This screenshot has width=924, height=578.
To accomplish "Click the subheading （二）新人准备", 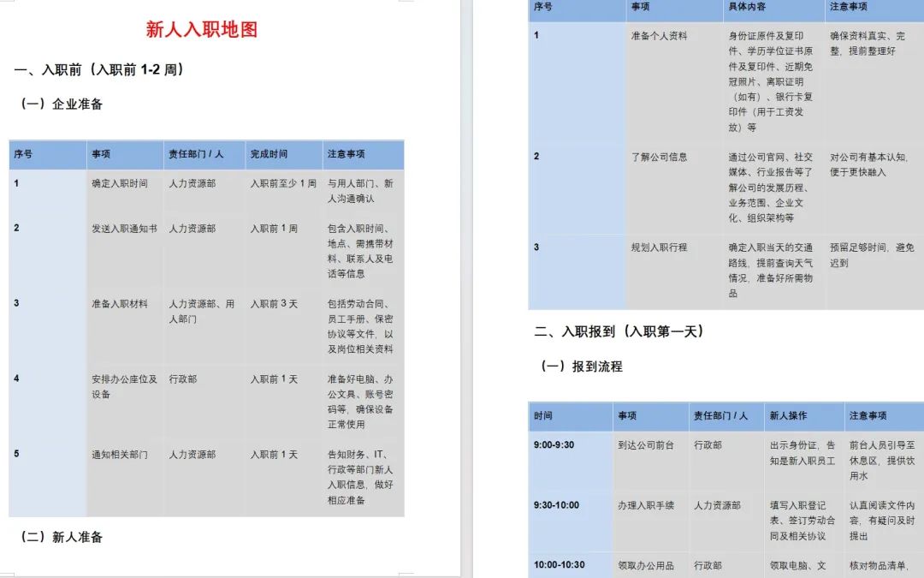I will (61, 537).
